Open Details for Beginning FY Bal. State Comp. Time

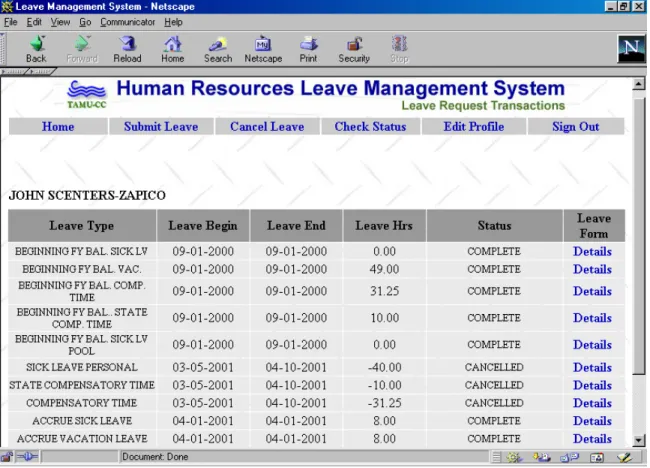(592, 318)
